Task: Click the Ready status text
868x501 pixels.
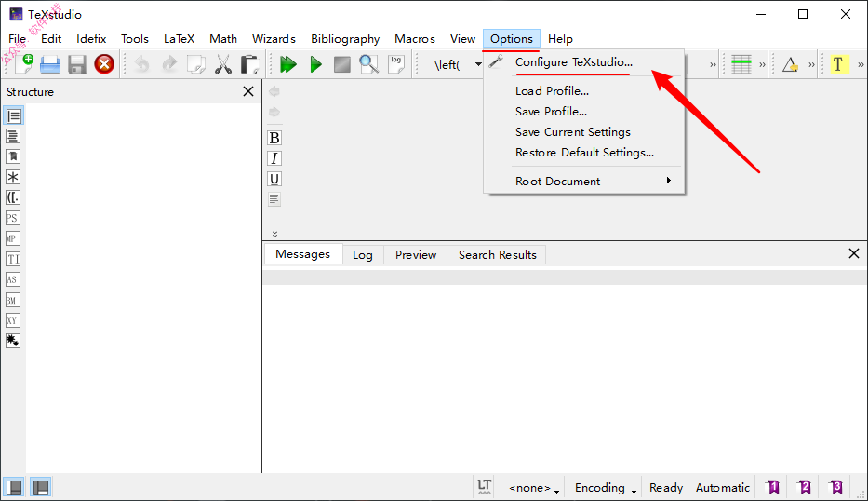Action: (x=666, y=488)
